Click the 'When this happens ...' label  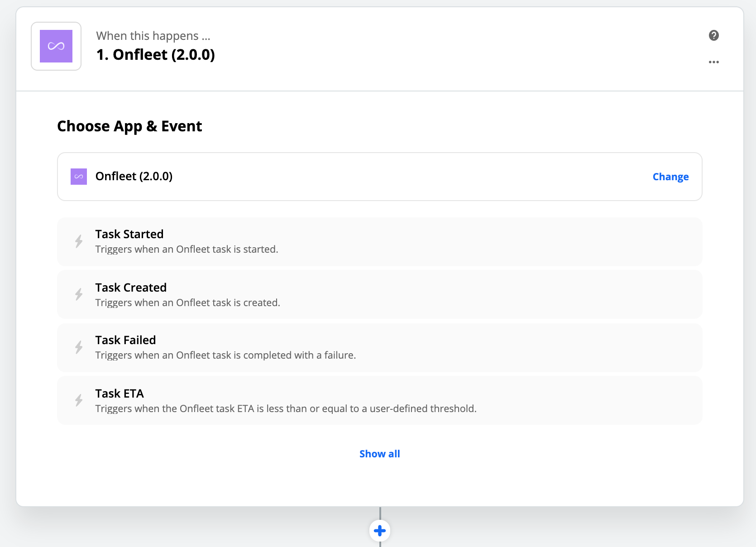[153, 36]
